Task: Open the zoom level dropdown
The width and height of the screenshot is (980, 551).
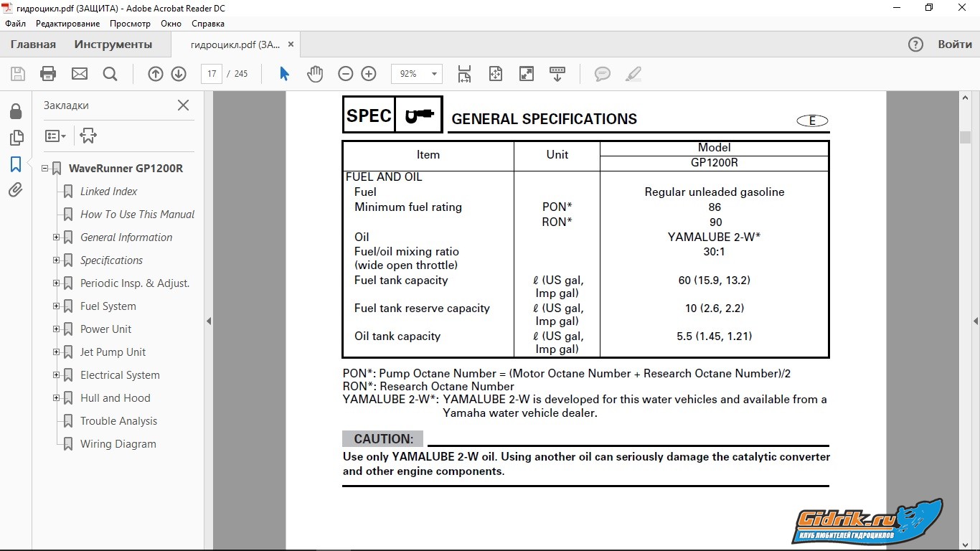Action: (x=434, y=74)
